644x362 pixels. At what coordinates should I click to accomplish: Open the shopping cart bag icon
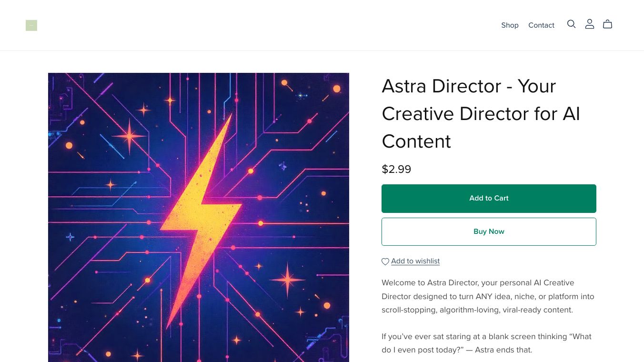click(x=607, y=24)
